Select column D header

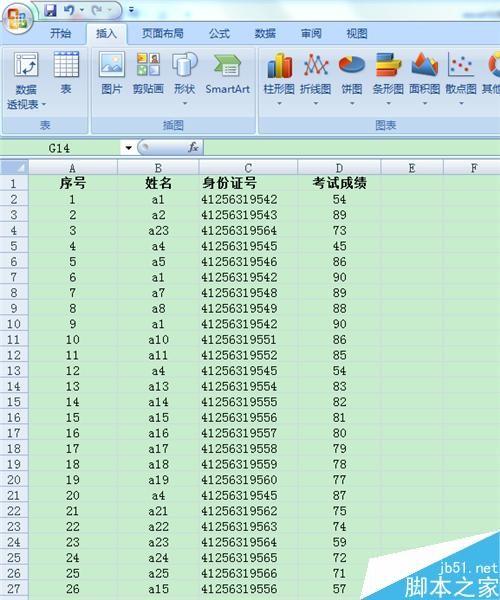pos(339,168)
